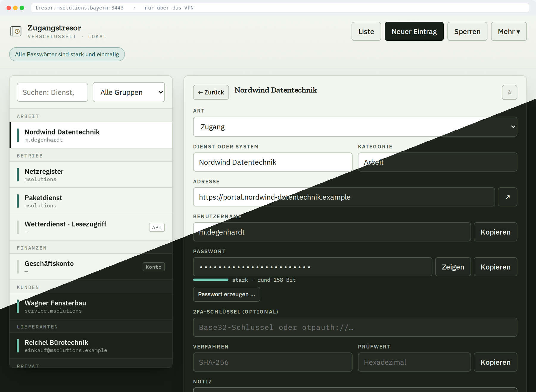Select Nordwind Datentechnik in the list

click(x=91, y=135)
